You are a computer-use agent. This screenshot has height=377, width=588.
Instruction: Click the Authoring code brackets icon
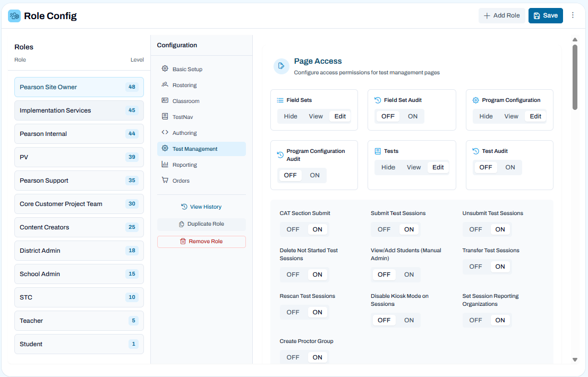pos(165,132)
